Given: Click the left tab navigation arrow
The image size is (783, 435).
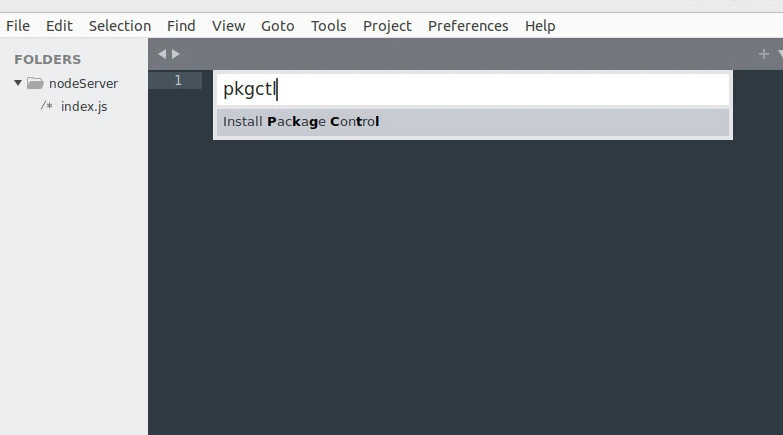Looking at the screenshot, I should pos(162,54).
